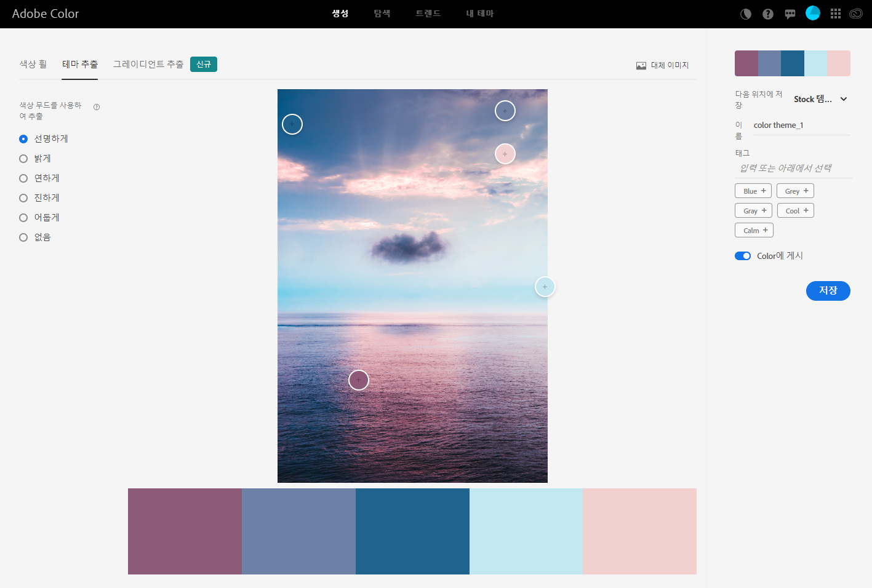Click the color theme_1 name field

tap(802, 125)
